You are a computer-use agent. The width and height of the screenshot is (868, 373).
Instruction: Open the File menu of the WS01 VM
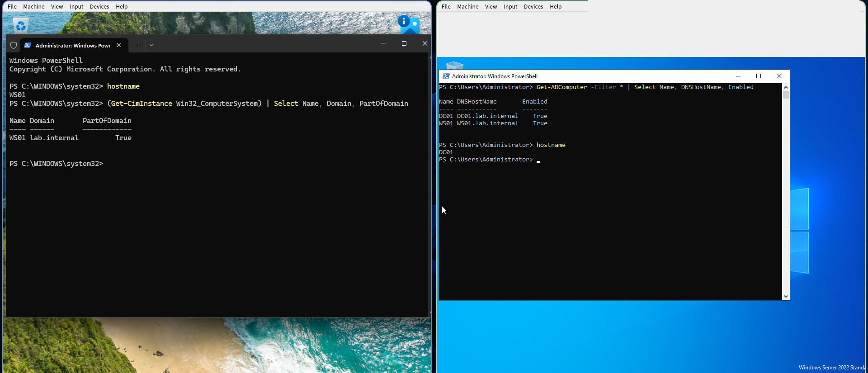click(12, 7)
